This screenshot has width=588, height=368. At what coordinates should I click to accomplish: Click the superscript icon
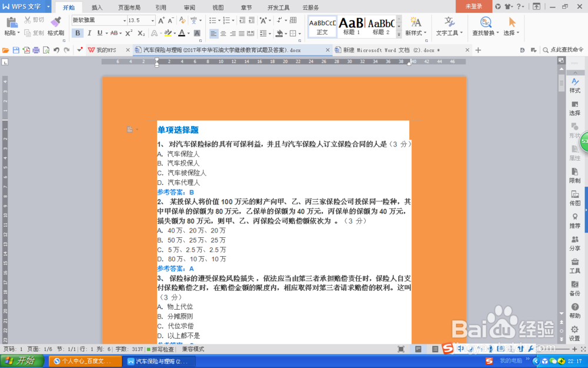point(129,33)
